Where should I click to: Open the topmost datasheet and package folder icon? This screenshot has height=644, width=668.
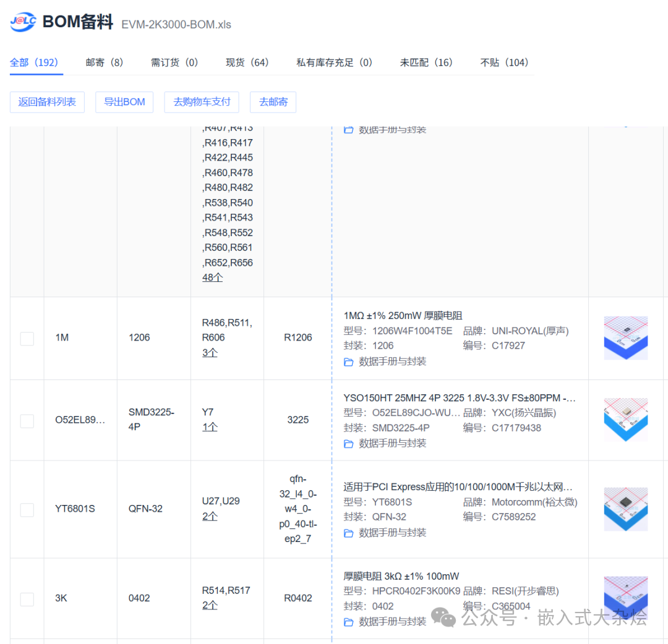(x=348, y=129)
